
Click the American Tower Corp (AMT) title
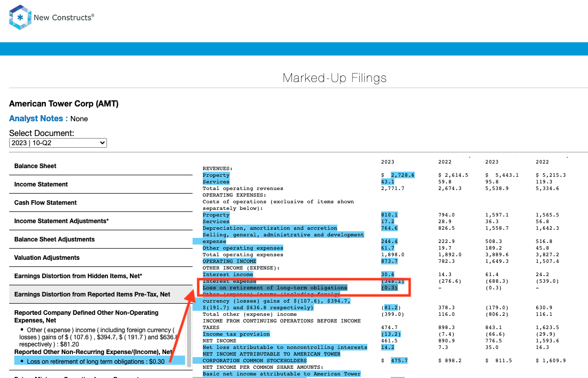click(x=64, y=103)
